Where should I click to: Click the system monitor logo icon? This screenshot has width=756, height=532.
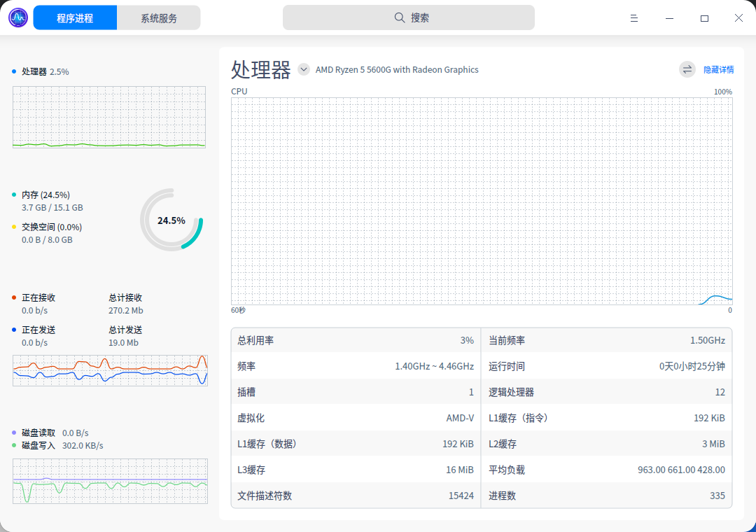coord(17,17)
